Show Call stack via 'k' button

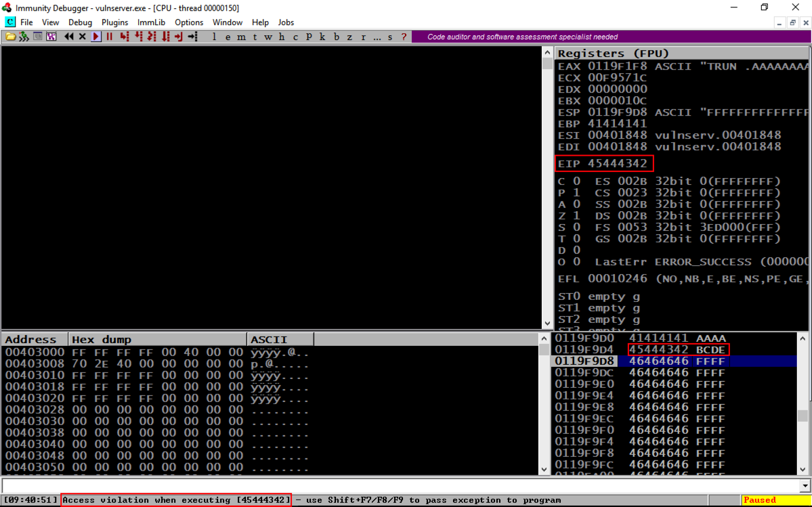coord(322,37)
